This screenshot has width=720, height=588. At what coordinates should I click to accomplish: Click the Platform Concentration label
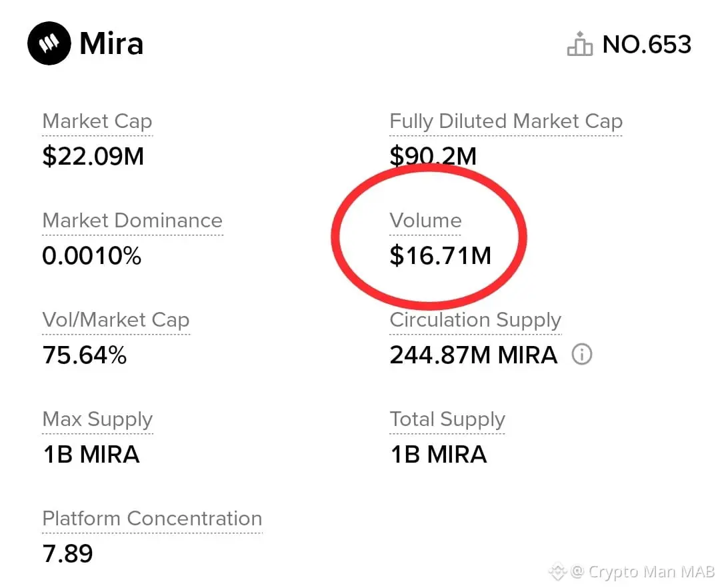pyautogui.click(x=152, y=519)
